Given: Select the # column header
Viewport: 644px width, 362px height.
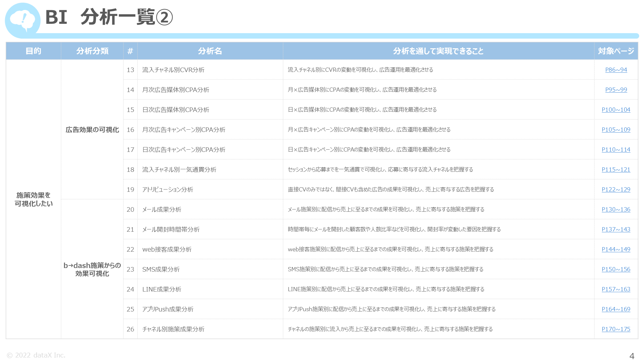Looking at the screenshot, I should (130, 51).
